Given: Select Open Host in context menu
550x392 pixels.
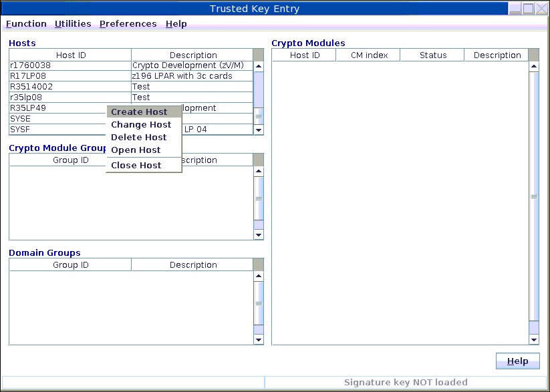Looking at the screenshot, I should [144, 150].
